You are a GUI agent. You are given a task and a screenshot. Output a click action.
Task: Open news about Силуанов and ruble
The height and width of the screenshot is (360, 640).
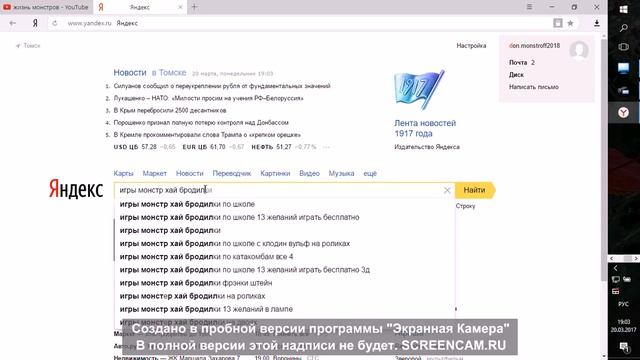222,86
